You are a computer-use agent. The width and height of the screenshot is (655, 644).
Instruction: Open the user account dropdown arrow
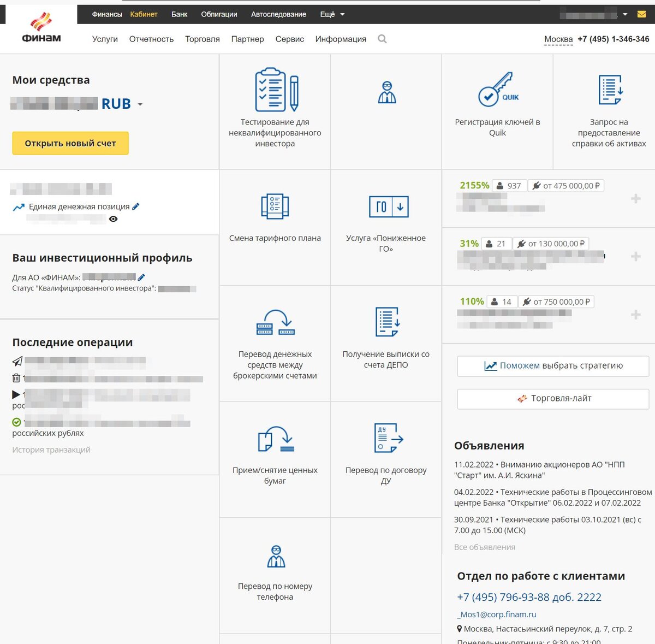coord(625,14)
